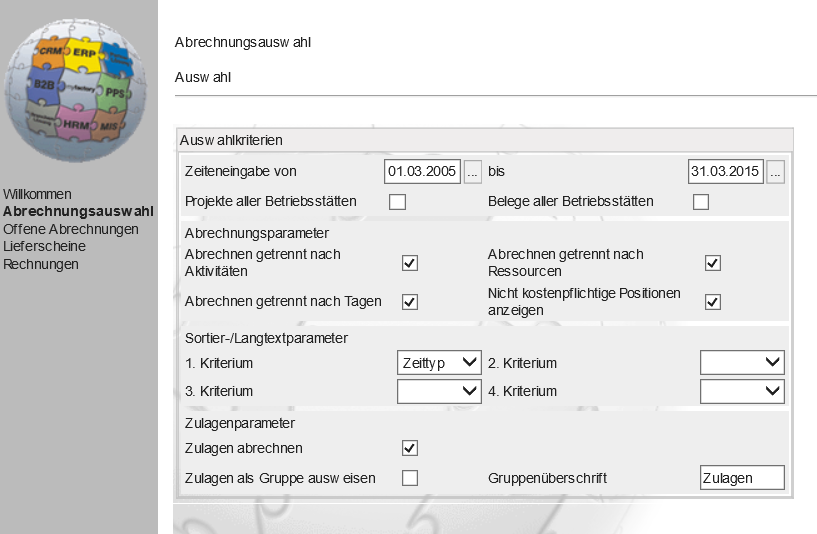
Task: Open Offene Abrechnungen menu item
Action: (71, 229)
